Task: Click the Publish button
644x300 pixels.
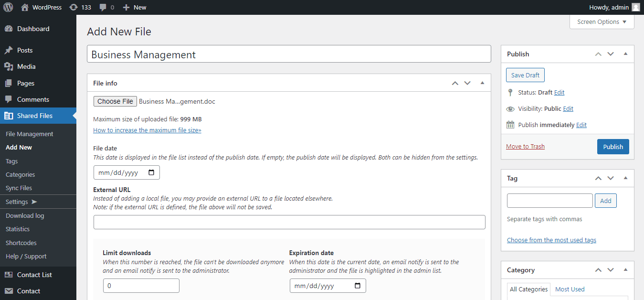Action: click(613, 147)
